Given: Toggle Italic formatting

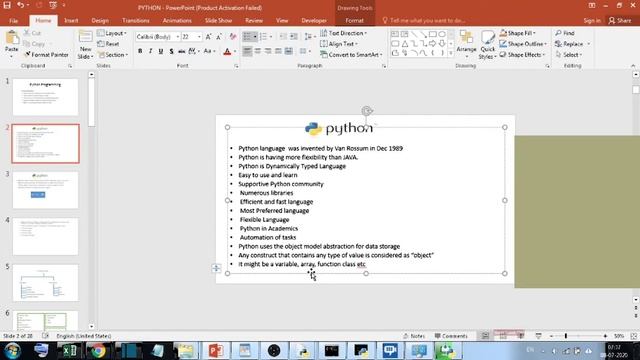Looking at the screenshot, I should (150, 51).
